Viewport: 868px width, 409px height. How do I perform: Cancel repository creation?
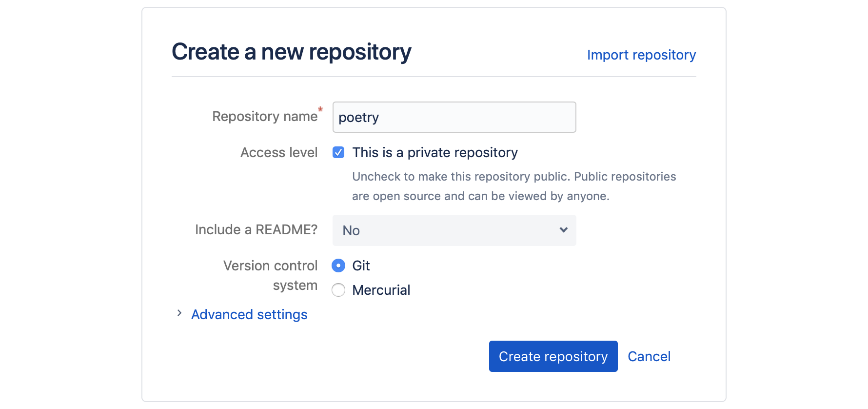[649, 356]
